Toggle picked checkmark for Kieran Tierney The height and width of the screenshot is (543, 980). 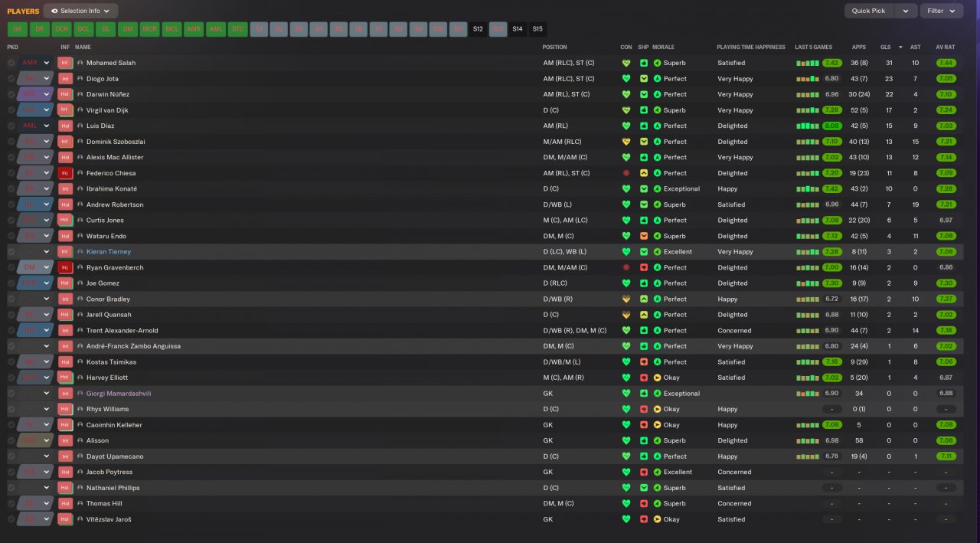(11, 252)
